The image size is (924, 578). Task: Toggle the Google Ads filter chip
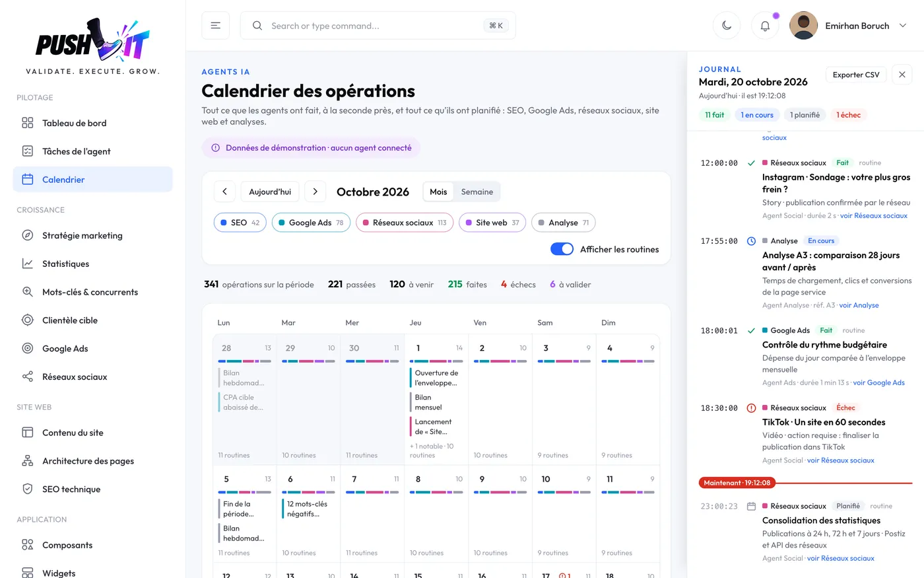[311, 223]
